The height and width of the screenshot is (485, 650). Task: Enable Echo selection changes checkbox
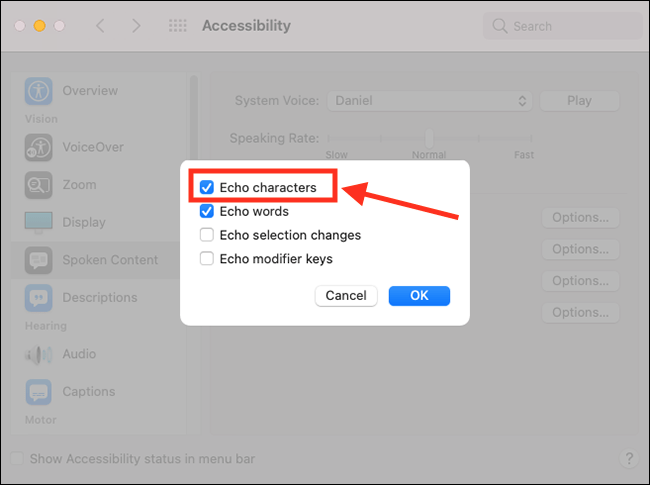click(x=207, y=235)
